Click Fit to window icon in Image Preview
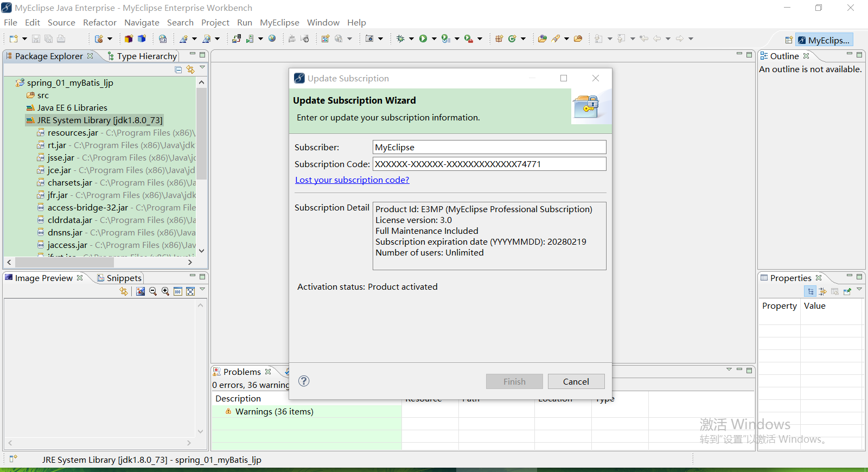Image resolution: width=868 pixels, height=472 pixels. tap(190, 291)
